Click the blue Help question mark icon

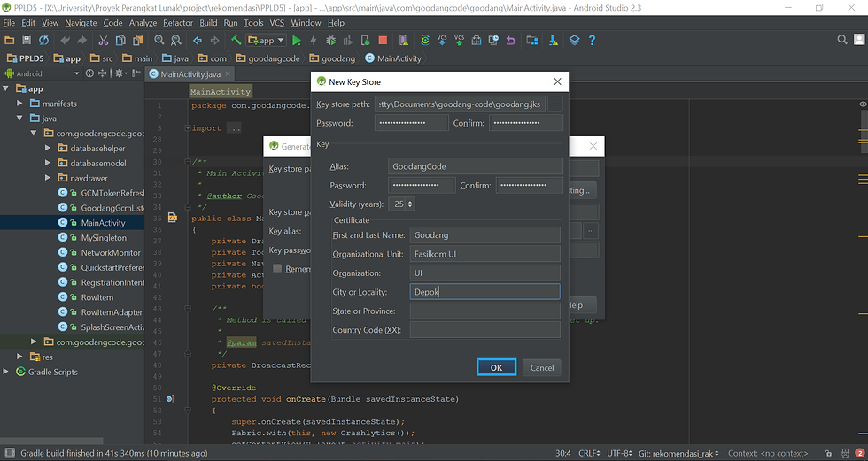[x=592, y=41]
